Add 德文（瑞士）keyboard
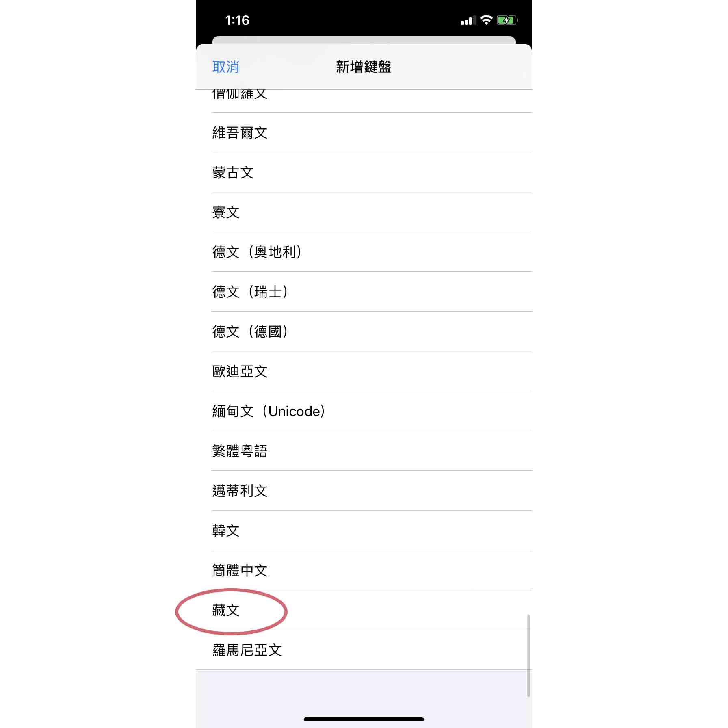This screenshot has width=728, height=728. 364,292
